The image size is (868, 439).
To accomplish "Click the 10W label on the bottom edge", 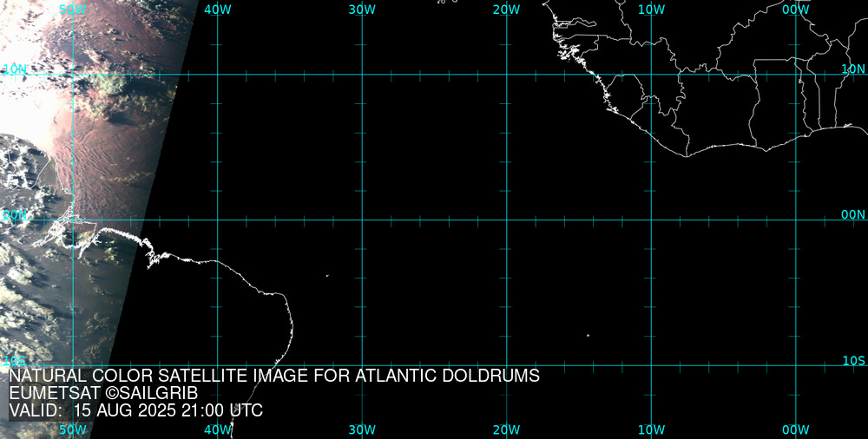I will (651, 429).
